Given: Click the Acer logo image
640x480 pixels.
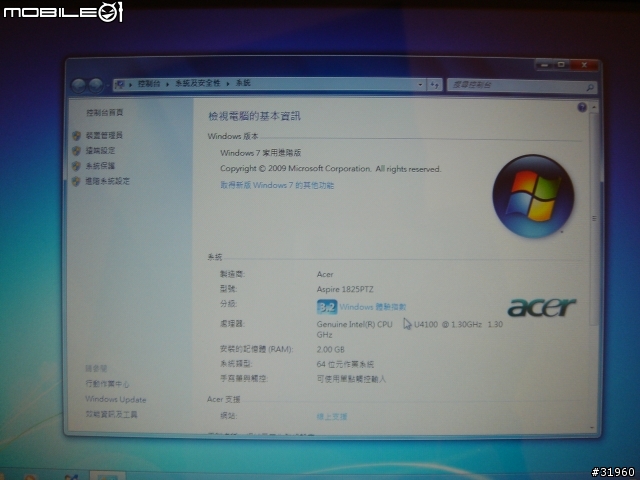Looking at the screenshot, I should (542, 307).
